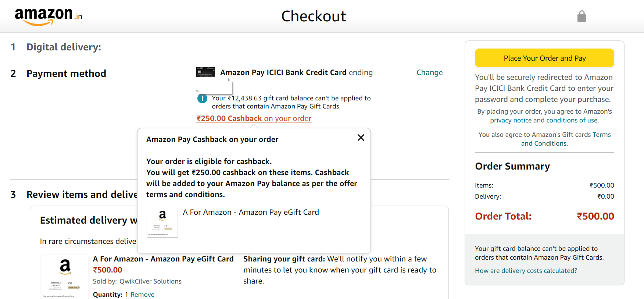Click the lock icon at top right

[x=582, y=16]
